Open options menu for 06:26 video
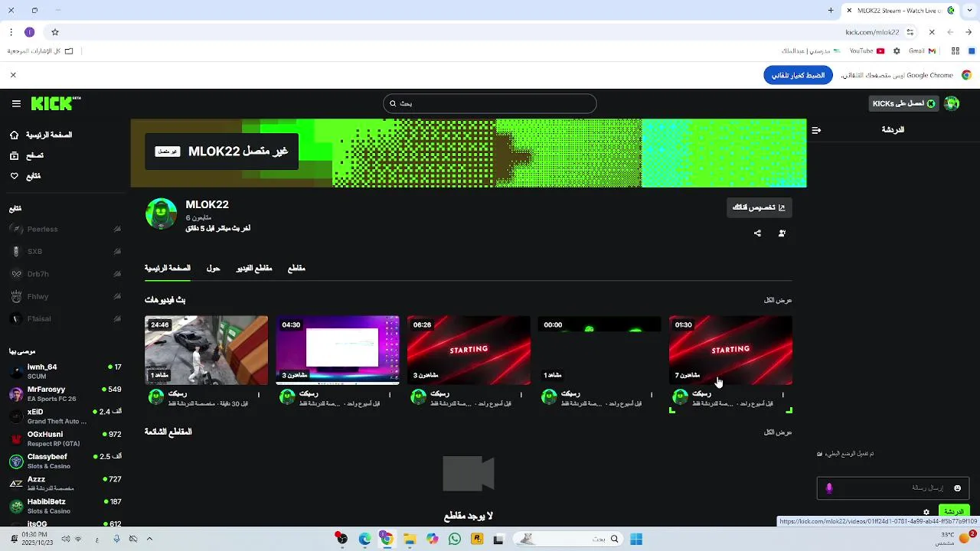The width and height of the screenshot is (980, 551). 521,395
